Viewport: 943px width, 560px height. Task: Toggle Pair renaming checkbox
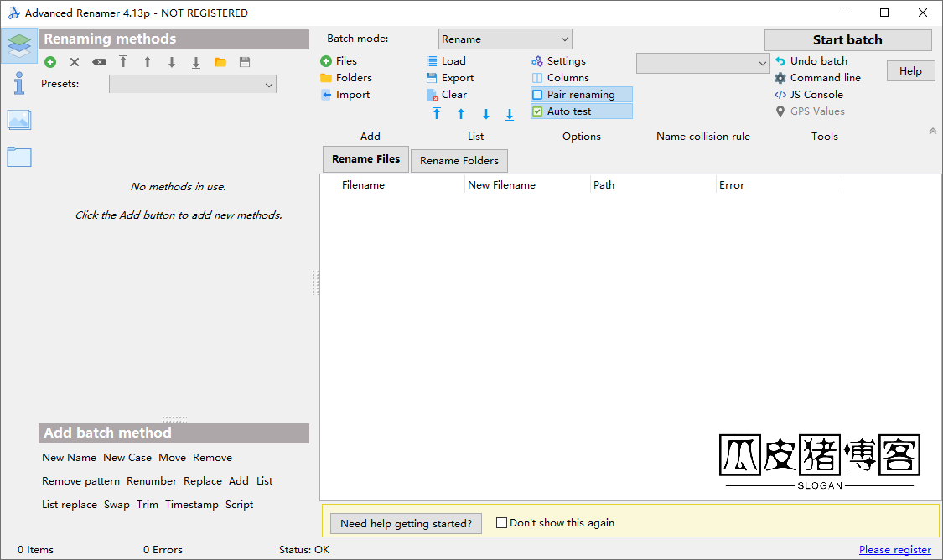tap(582, 95)
